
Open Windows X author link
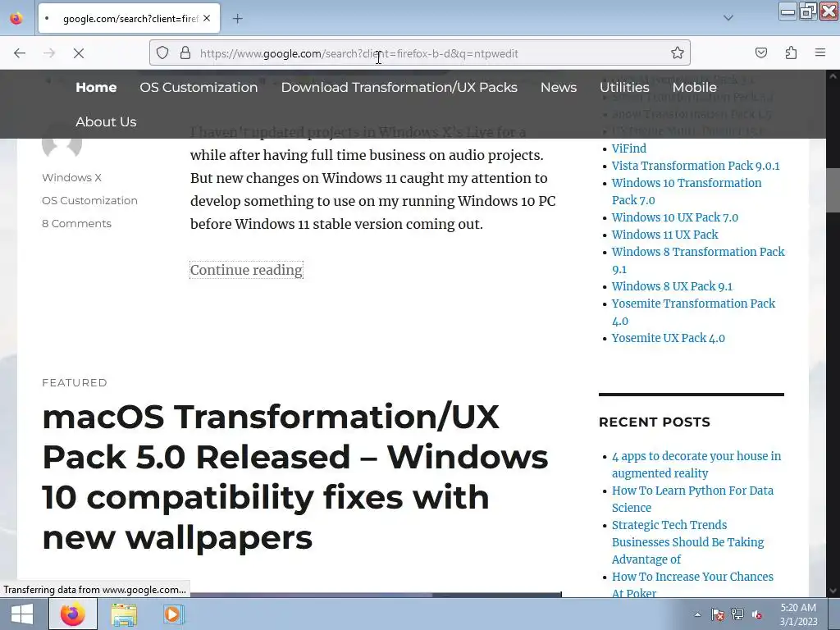click(72, 177)
